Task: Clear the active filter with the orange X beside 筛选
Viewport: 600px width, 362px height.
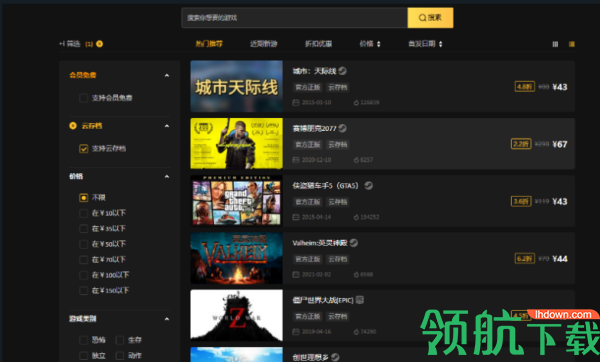Action: [99, 44]
